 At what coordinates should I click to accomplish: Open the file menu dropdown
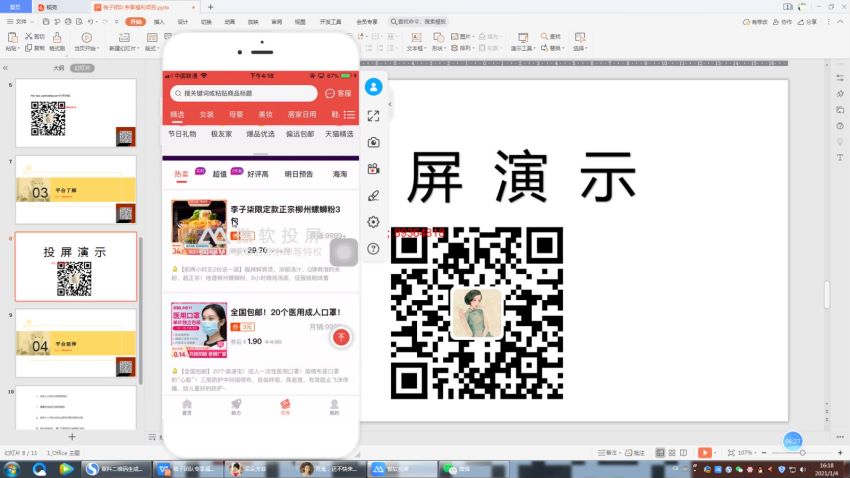[x=19, y=22]
